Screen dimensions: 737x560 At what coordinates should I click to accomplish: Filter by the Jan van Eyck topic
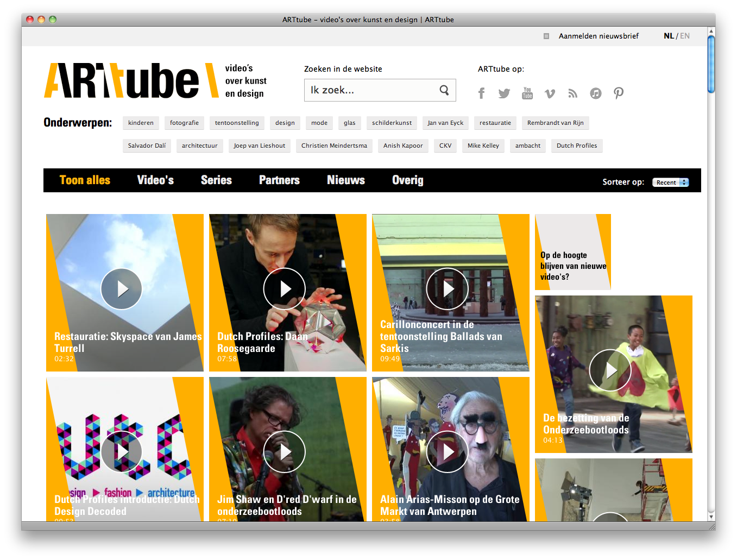[445, 123]
